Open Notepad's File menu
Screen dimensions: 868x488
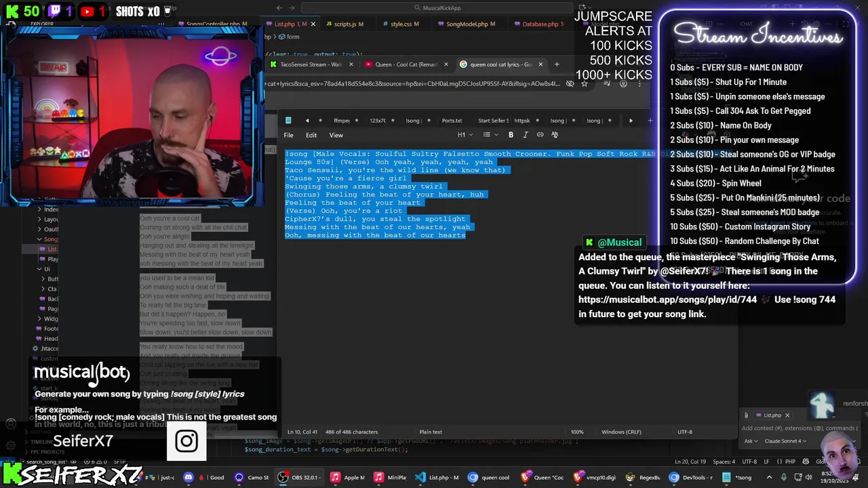coord(288,135)
